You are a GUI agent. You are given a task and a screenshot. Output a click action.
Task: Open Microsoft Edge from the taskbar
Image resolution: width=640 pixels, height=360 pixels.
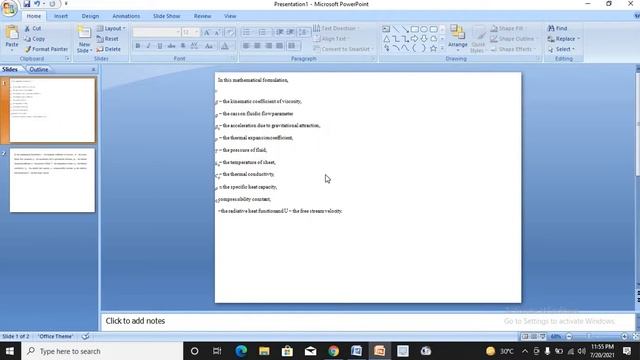tap(241, 351)
